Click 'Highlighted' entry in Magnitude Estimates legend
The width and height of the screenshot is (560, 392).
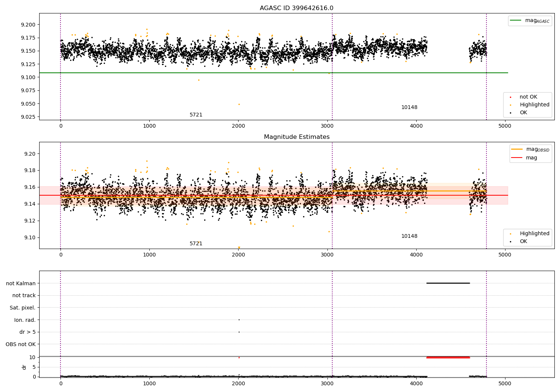(x=534, y=234)
